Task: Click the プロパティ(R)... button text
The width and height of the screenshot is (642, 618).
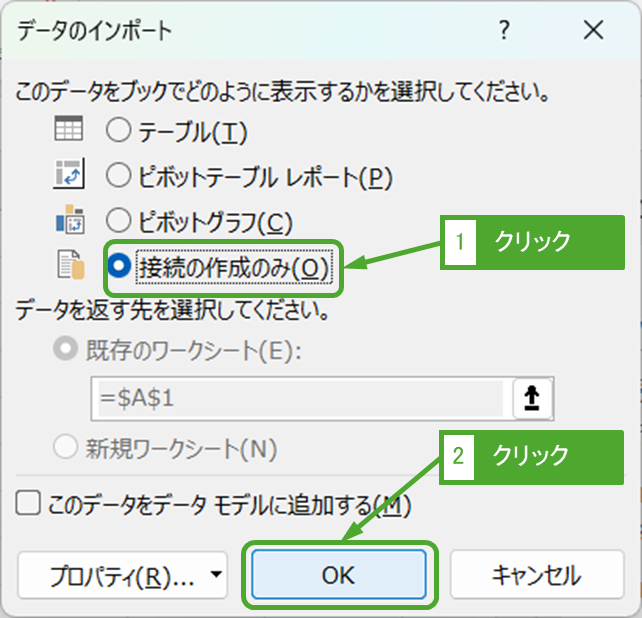Action: (x=112, y=575)
